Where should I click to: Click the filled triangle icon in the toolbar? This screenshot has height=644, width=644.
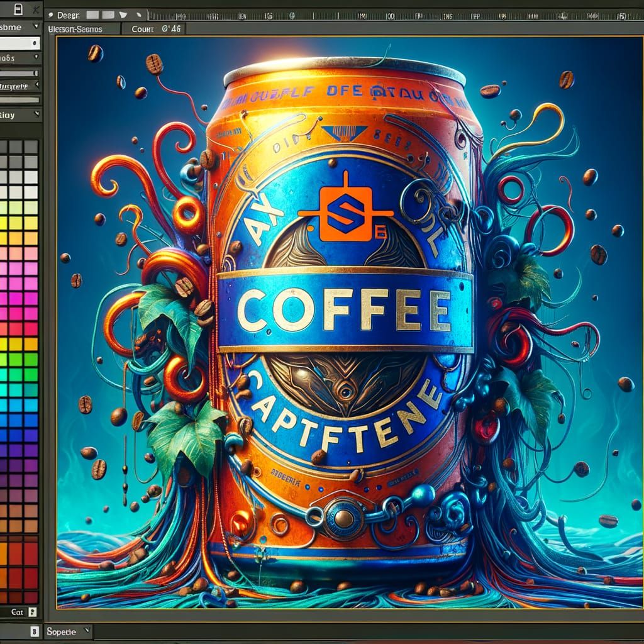click(123, 16)
